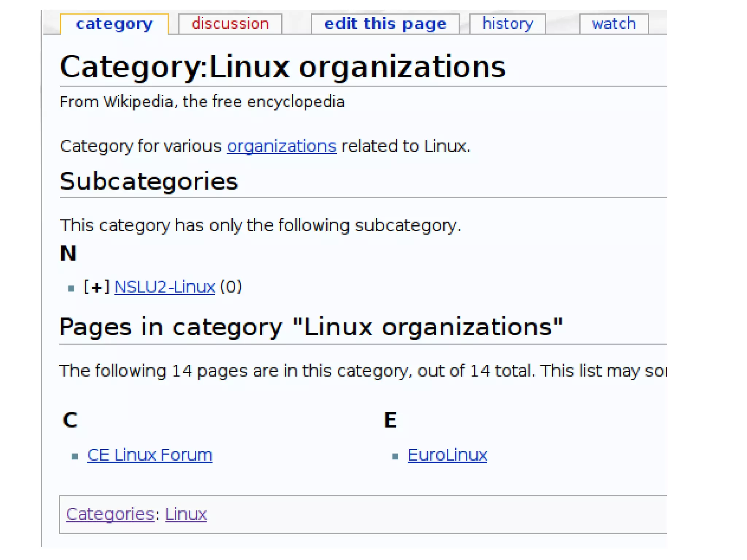The width and height of the screenshot is (747, 560).
Task: Click the line beginning The following 14 pages
Action: click(x=363, y=371)
